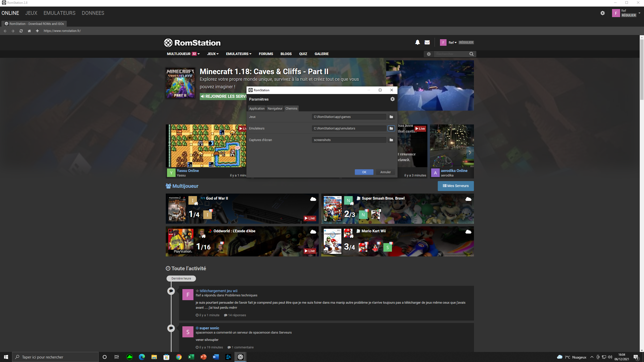Click the Windows Start button
The height and width of the screenshot is (362, 644).
click(6, 357)
